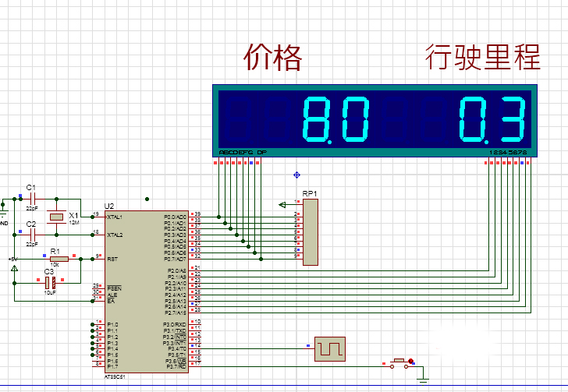Select crystal oscillator X1 symbol
The image size is (568, 392).
tap(56, 217)
